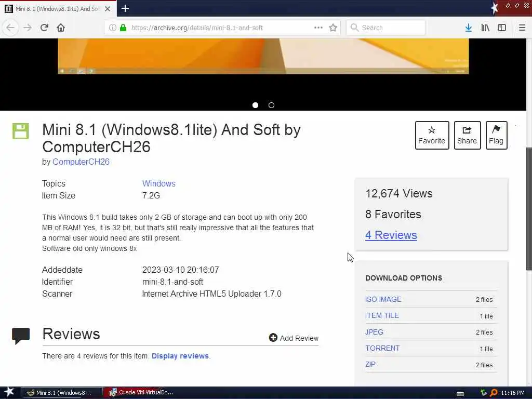This screenshot has width=532, height=399.
Task: Download the TORRENT file
Action: (x=382, y=348)
